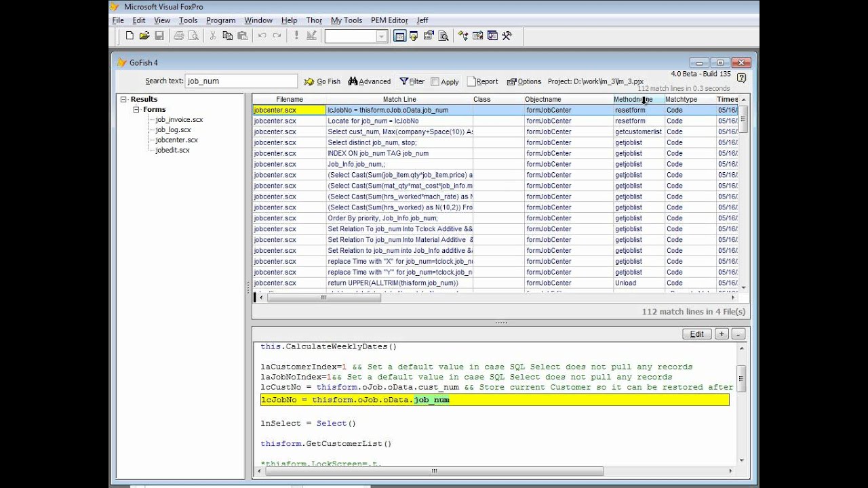Click the Edit button above code pane

pos(697,333)
